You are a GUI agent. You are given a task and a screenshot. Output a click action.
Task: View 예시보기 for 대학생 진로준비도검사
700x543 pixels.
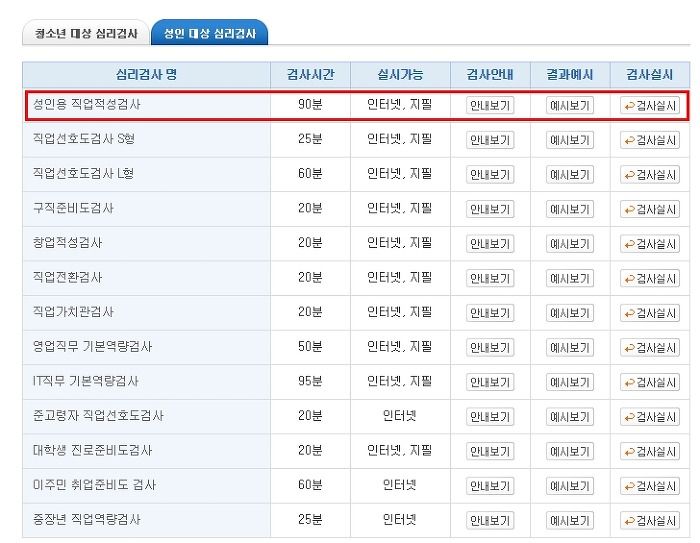coord(570,451)
